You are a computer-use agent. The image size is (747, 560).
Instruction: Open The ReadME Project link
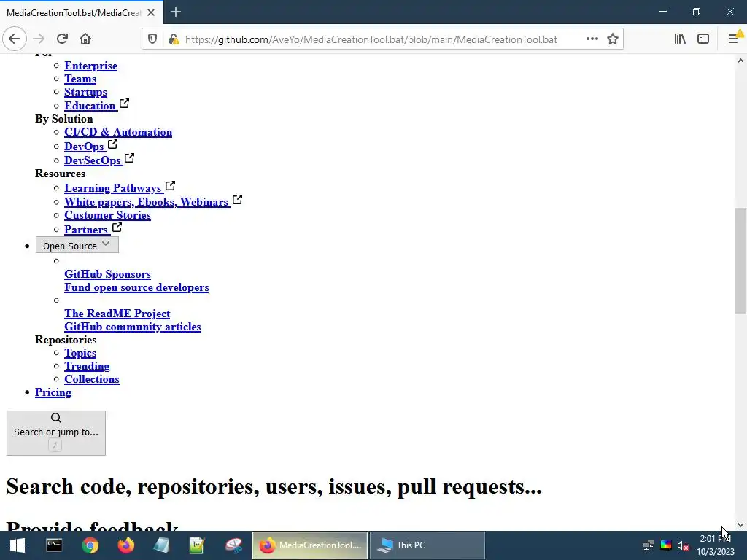click(x=117, y=314)
